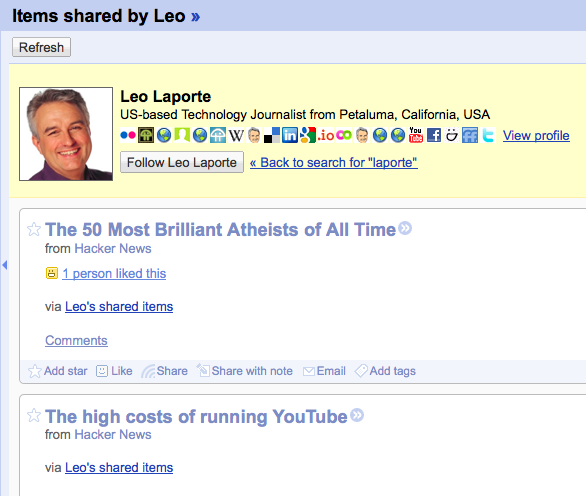This screenshot has width=586, height=496.
Task: Toggle the star beside 'The high costs of running YouTube'
Action: tap(34, 416)
